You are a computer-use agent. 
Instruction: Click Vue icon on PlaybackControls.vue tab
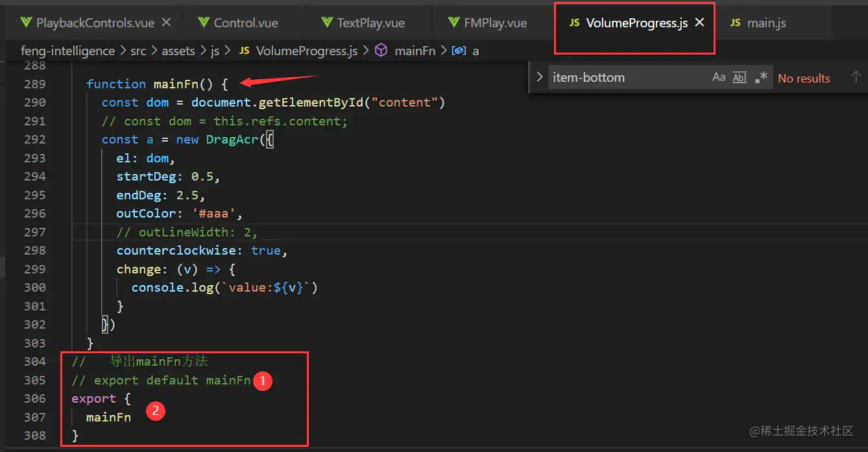[26, 23]
